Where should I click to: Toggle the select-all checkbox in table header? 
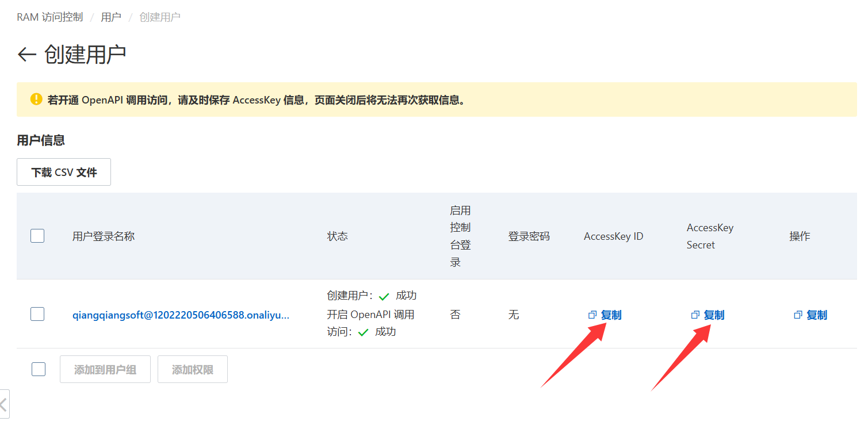tap(37, 236)
